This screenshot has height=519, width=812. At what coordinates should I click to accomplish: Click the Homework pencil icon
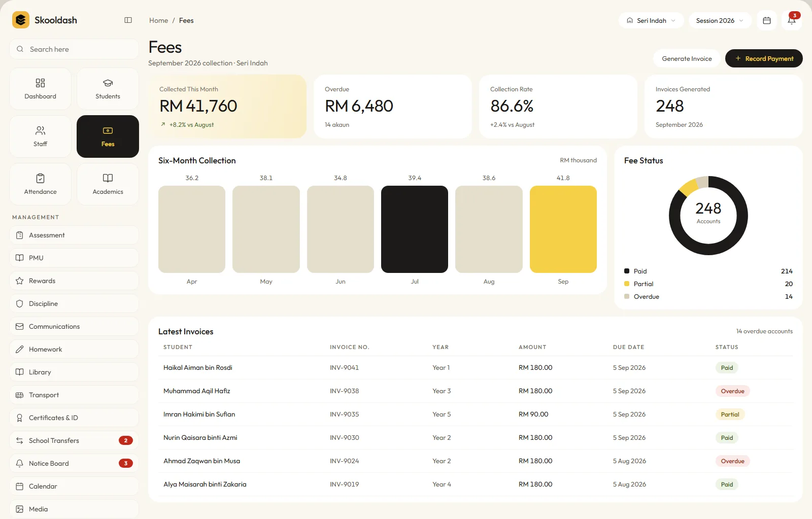[x=20, y=350]
